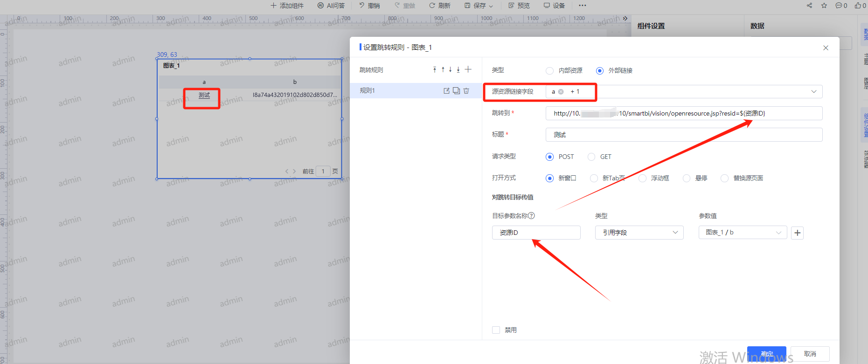
Task: Open the 数据 panel tab
Action: click(757, 26)
